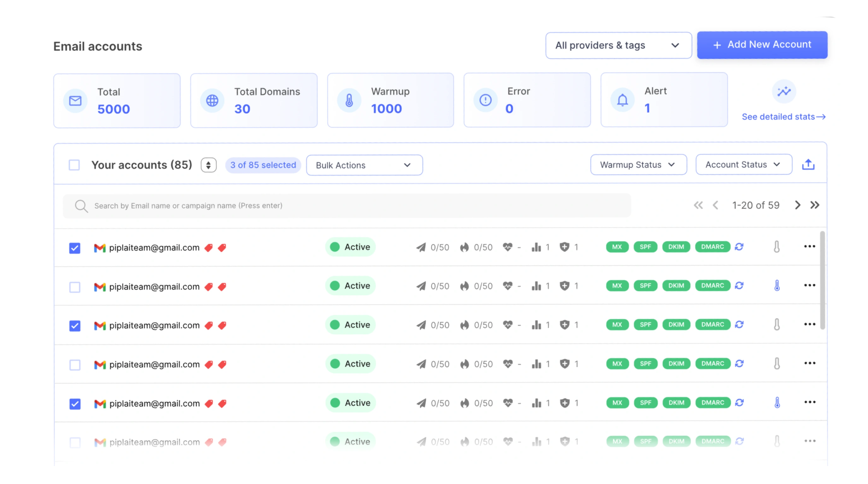Image resolution: width=868 pixels, height=484 pixels.
Task: Click the Gmail logo in first row
Action: tap(100, 248)
